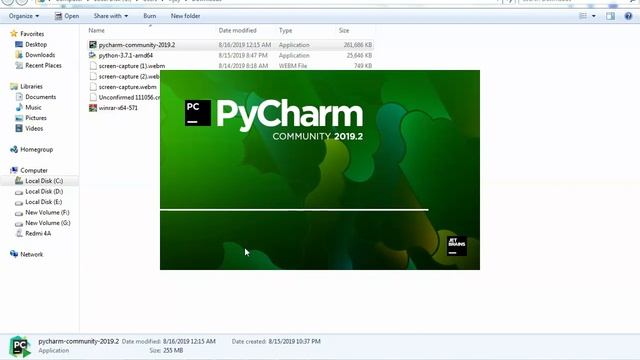Sort files by Type column
Viewport: 640px width, 360px height.
(x=285, y=31)
